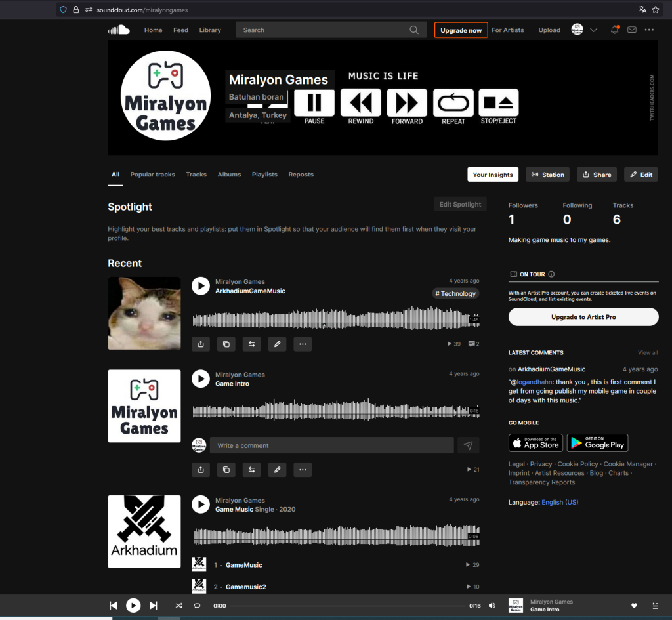
Task: Edit ArkhadiumGameMusic track with pencil icon
Action: pyautogui.click(x=277, y=344)
